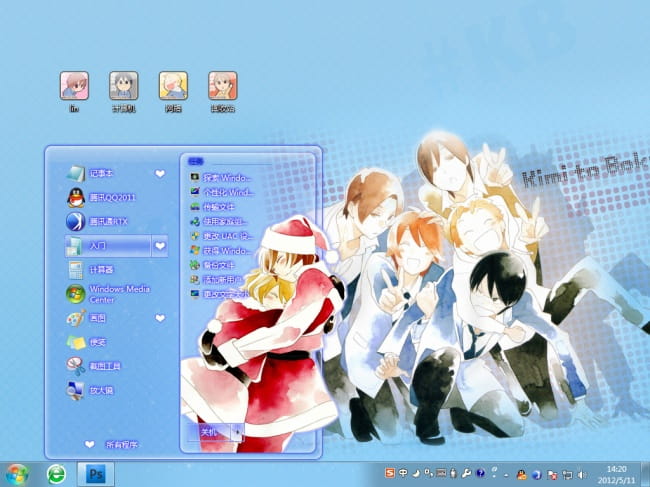Image resolution: width=650 pixels, height=487 pixels.
Task: Open the 网络 desktop icon
Action: pyautogui.click(x=173, y=86)
